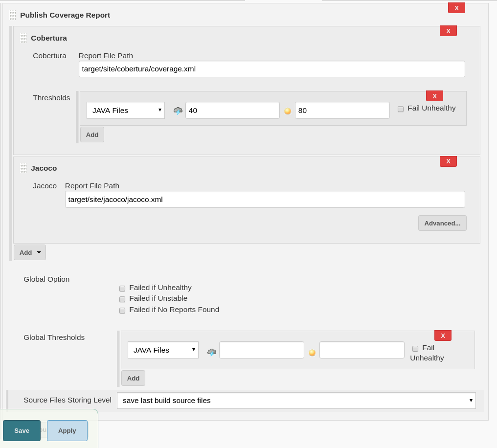Click the storm cloud icon in Global Thresholds
Screen dimensions: 497x448
point(212,352)
